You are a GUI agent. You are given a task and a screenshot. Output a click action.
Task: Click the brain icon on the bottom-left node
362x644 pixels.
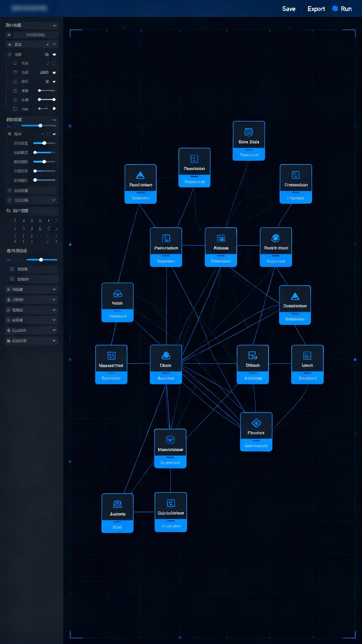click(117, 504)
